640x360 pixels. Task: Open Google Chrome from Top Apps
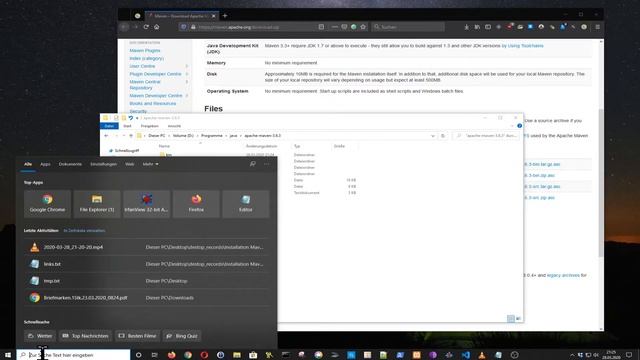[x=47, y=203]
